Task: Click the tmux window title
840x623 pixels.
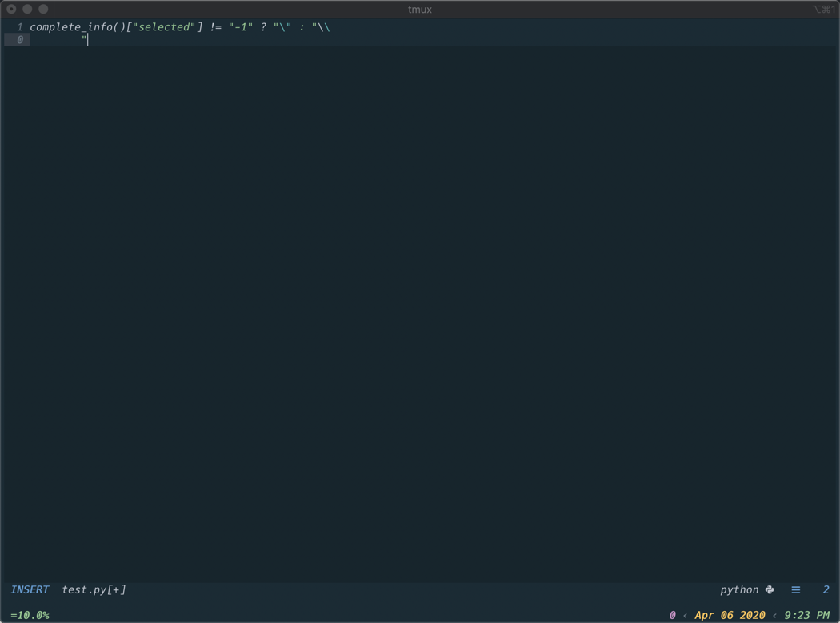Action: (419, 9)
